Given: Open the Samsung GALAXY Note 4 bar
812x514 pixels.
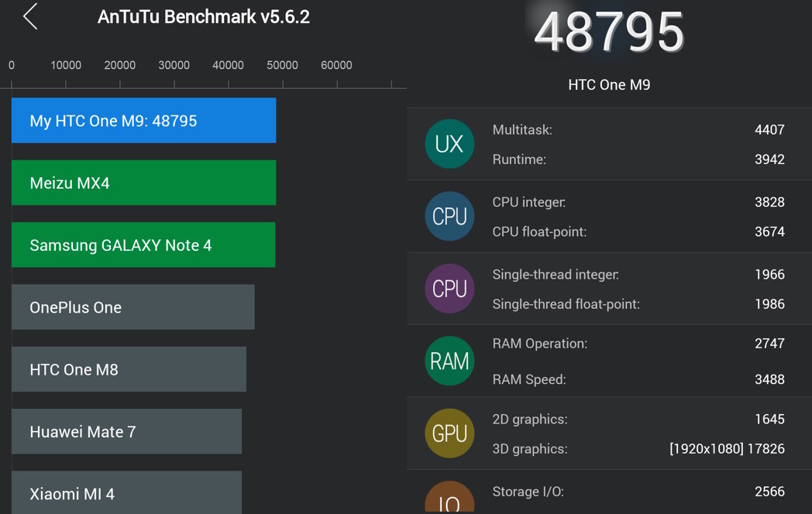Looking at the screenshot, I should point(143,245).
